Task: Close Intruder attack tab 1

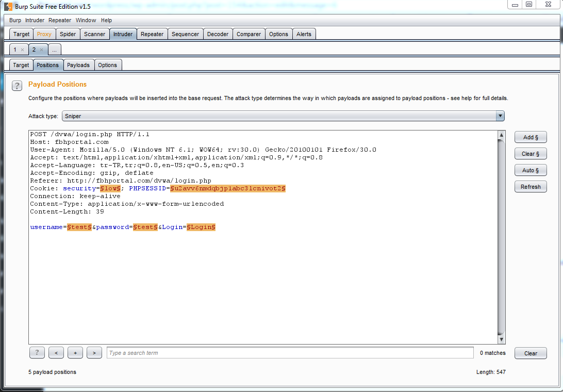Action: 22,50
